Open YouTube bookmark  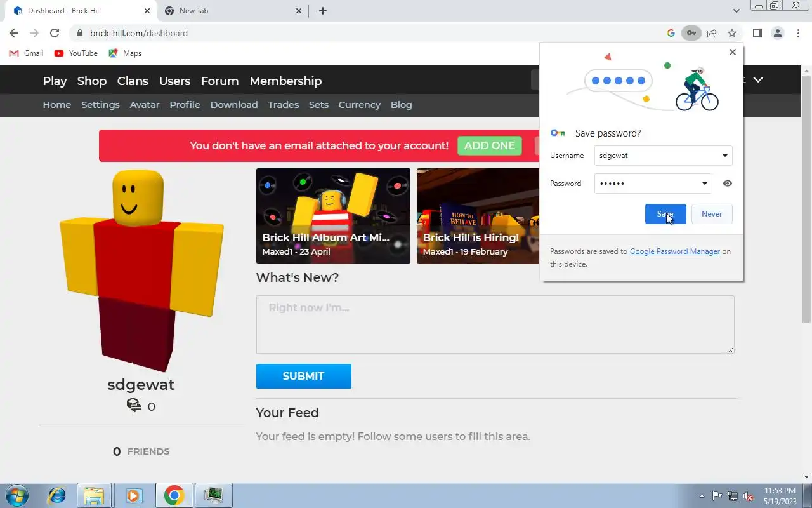click(x=76, y=53)
